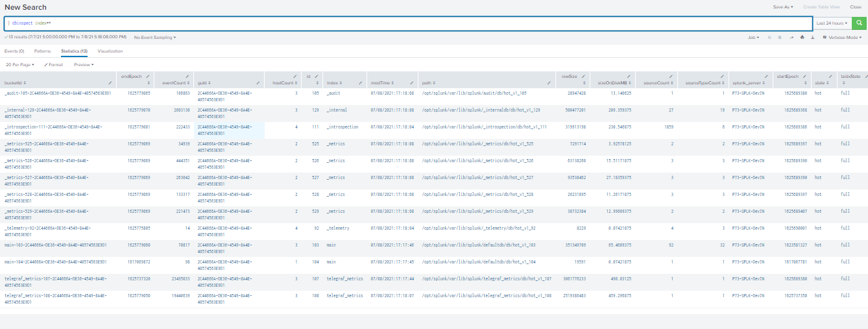Export results with the download icon

[x=813, y=38]
